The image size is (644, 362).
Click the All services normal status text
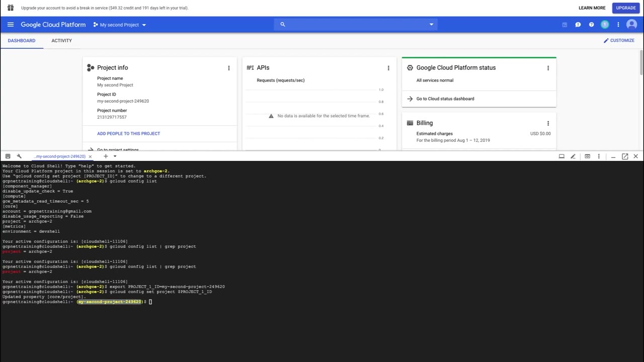[x=435, y=80]
